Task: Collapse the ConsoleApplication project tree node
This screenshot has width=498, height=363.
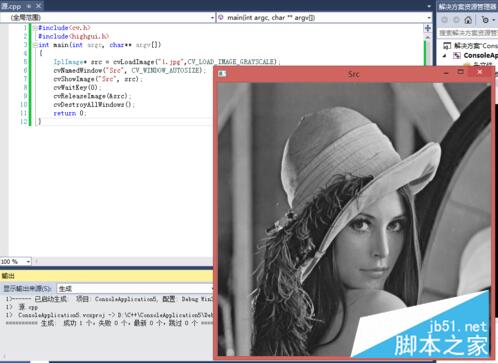Action: [x=444, y=56]
